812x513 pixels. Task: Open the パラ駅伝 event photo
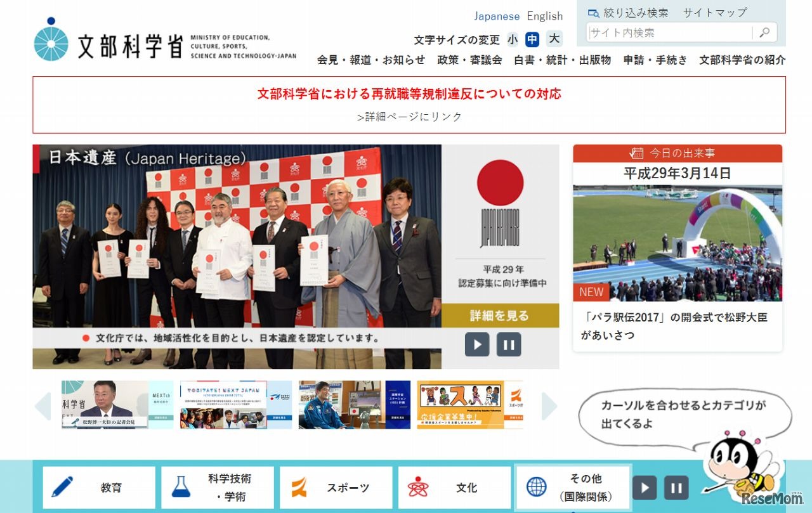pos(678,243)
